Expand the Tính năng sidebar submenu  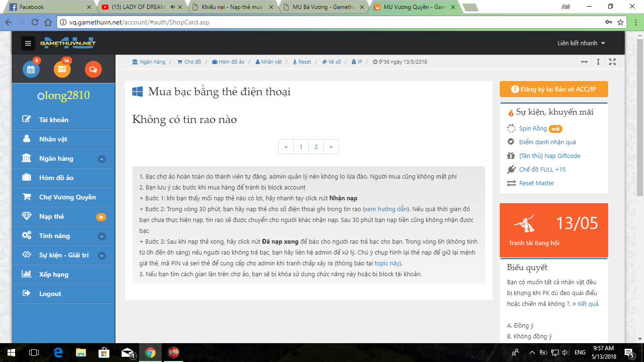coord(101,236)
